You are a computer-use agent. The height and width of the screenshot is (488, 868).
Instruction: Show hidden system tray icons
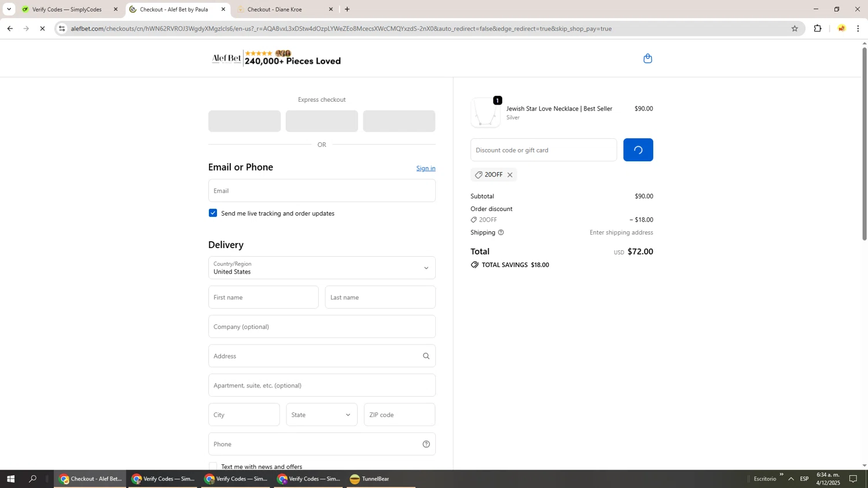click(791, 479)
